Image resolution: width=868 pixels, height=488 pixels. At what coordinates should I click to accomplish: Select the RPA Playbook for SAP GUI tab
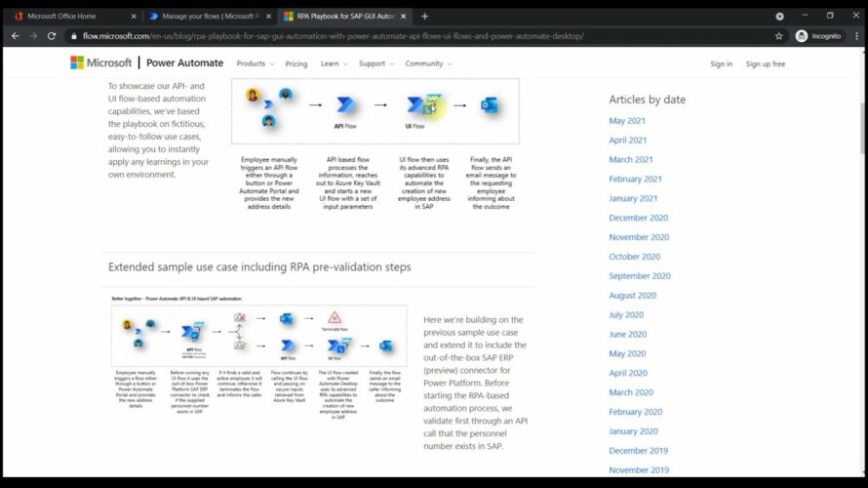345,16
